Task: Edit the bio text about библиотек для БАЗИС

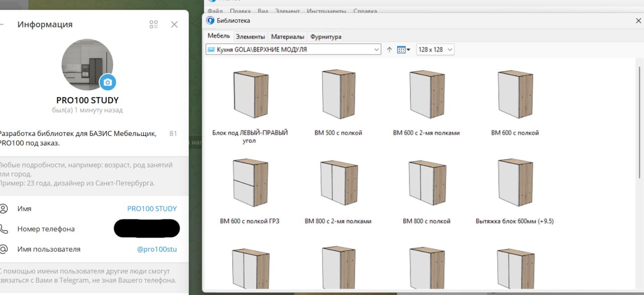Action: pos(78,138)
